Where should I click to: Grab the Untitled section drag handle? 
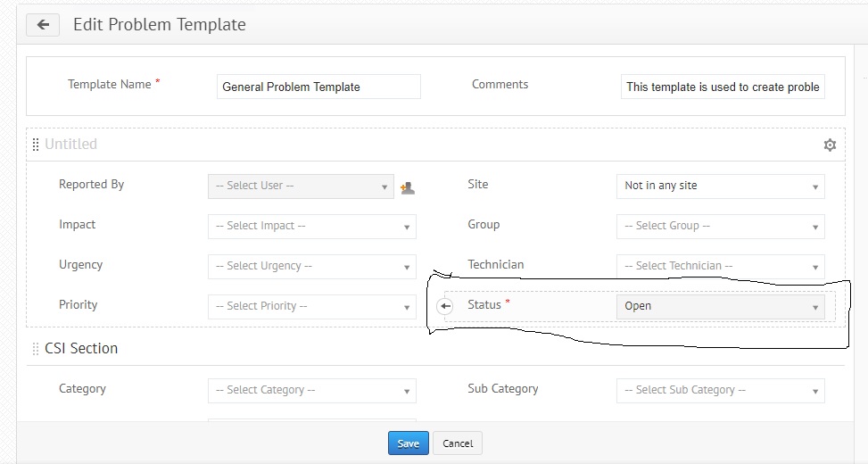(x=36, y=145)
